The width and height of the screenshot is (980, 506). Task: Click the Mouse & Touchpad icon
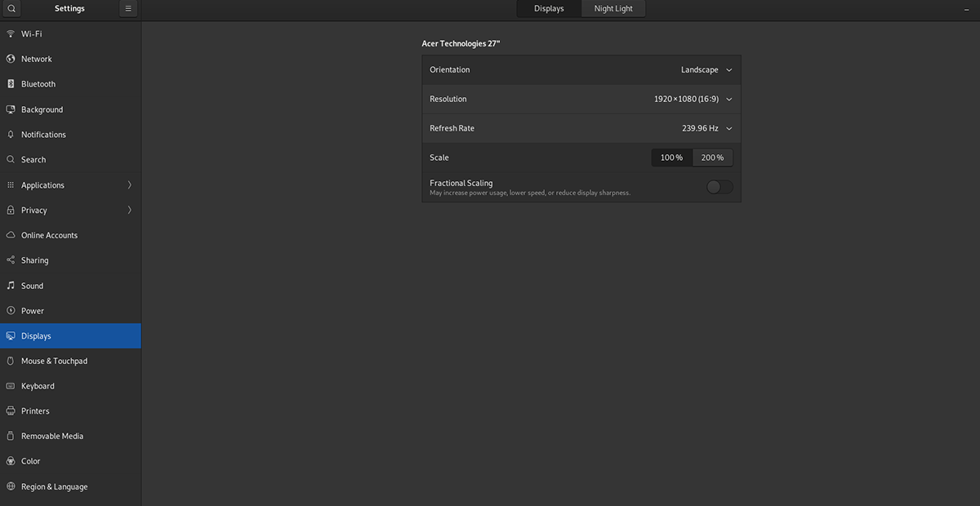(x=11, y=361)
